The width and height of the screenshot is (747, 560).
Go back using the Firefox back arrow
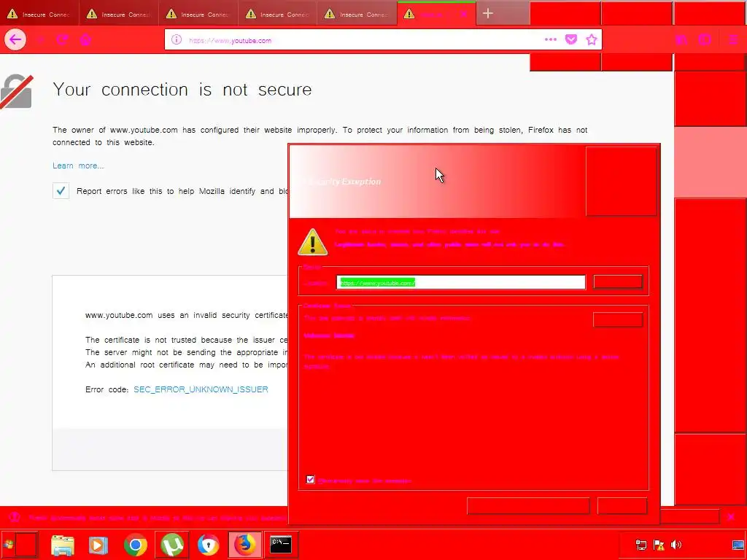point(15,39)
